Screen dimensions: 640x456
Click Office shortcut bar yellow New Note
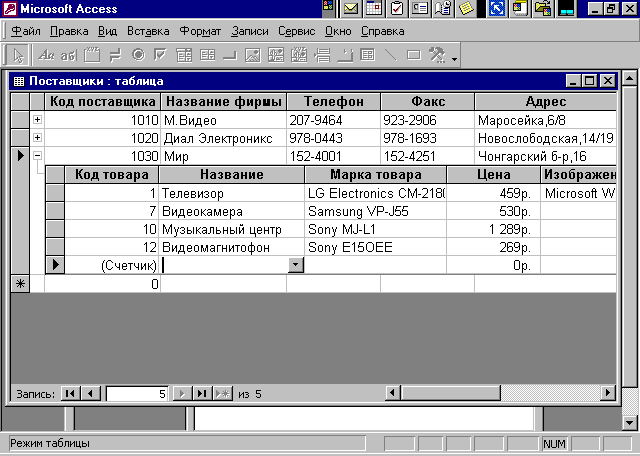click(x=466, y=9)
